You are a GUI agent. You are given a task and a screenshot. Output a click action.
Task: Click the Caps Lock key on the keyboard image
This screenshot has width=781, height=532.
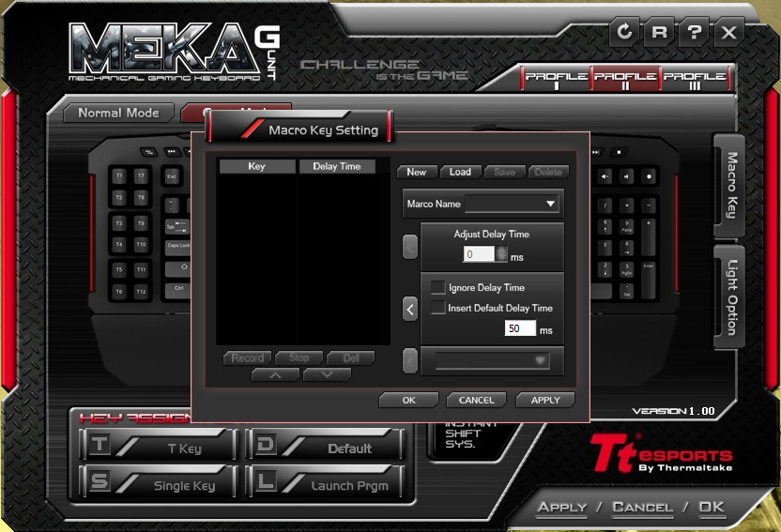[x=178, y=248]
